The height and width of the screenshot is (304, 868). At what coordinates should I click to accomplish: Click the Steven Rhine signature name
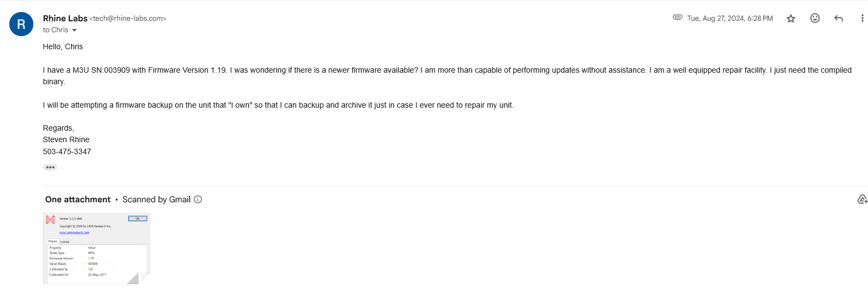pyautogui.click(x=66, y=139)
